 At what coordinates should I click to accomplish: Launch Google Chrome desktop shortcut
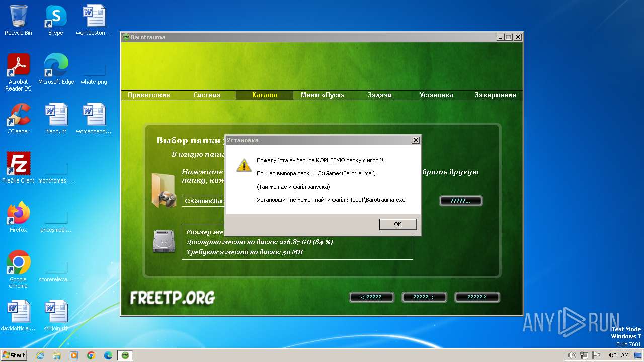[x=18, y=269]
